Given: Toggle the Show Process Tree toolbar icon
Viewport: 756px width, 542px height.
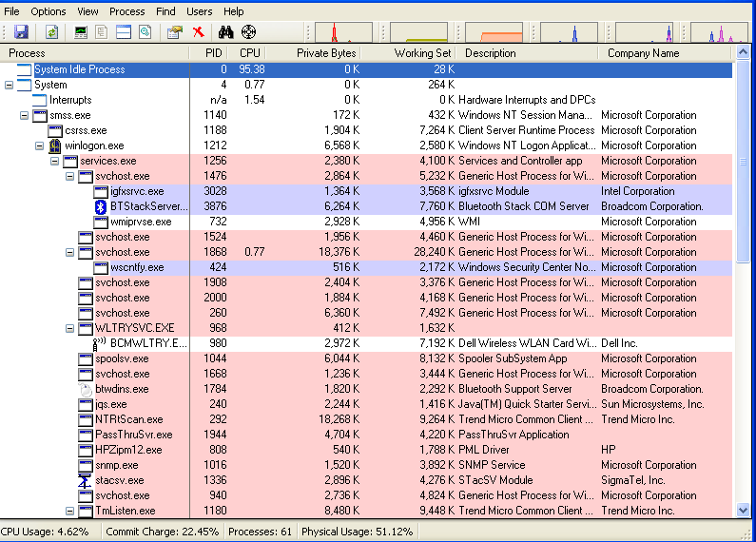Looking at the screenshot, I should pos(101,32).
